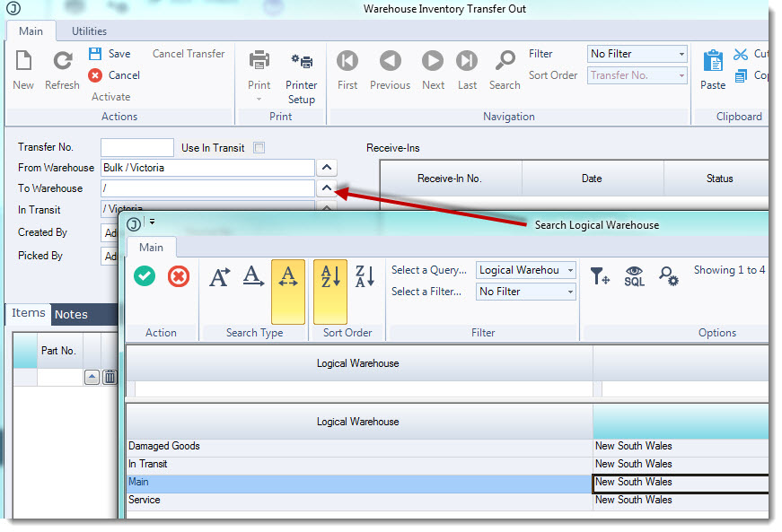This screenshot has height=532, width=782.
Task: Expand the To Warehouse lookup chevron
Action: 327,188
